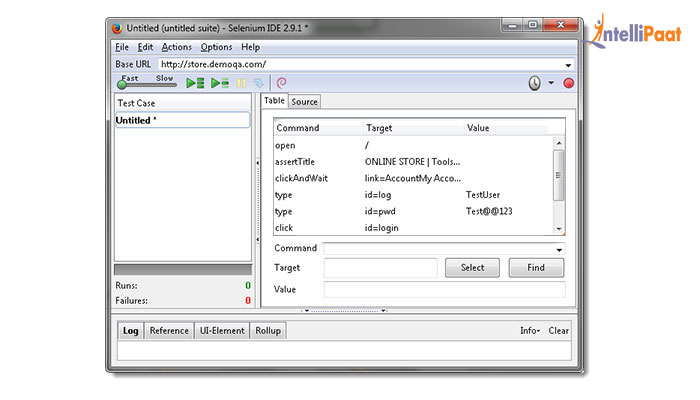Image resolution: width=700 pixels, height=400 pixels.
Task: Switch to the Rollup tab
Action: pyautogui.click(x=268, y=331)
